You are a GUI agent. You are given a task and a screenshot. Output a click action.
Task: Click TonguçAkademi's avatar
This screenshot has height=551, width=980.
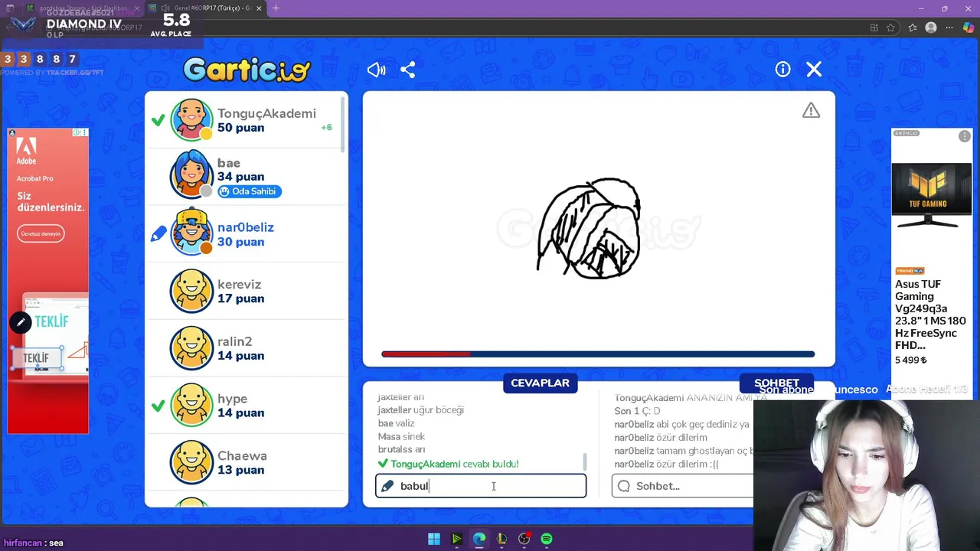(191, 119)
